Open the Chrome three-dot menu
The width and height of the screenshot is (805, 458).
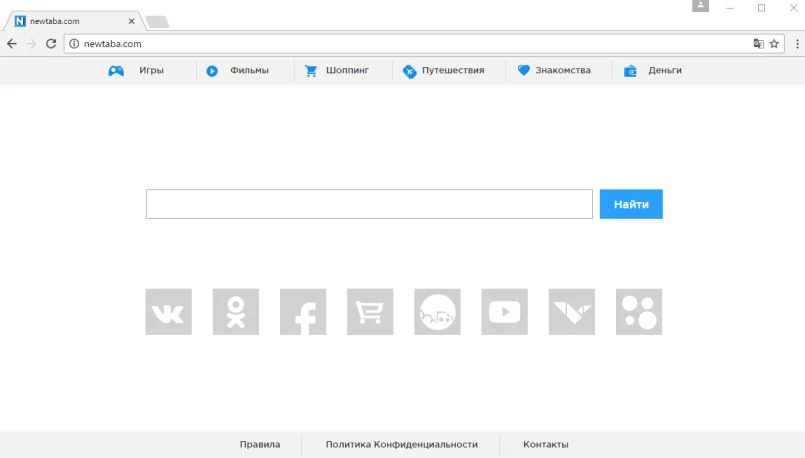point(797,44)
